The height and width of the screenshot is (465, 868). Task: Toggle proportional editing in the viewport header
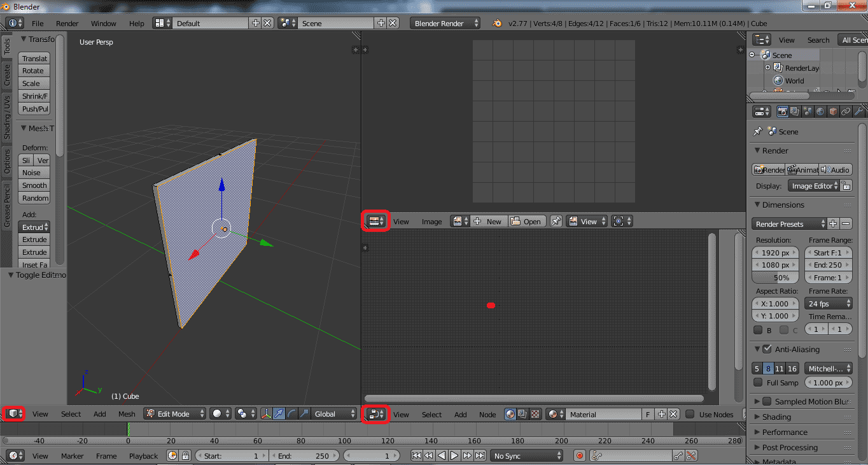[242, 414]
